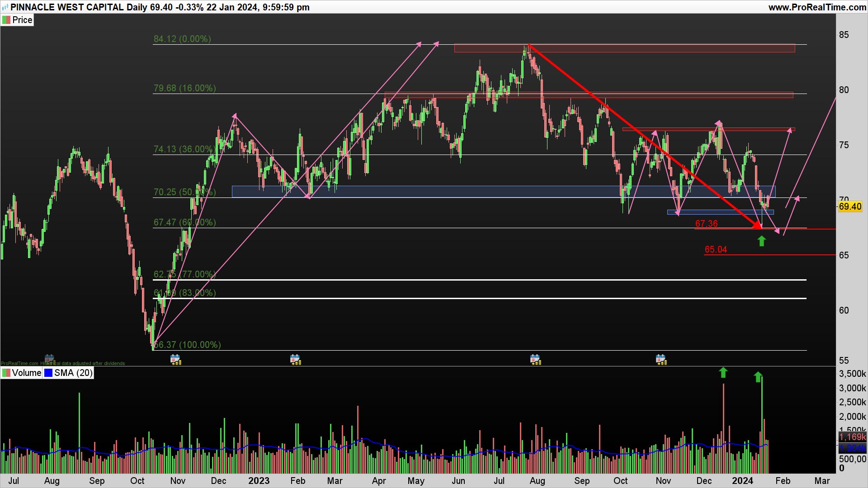Viewport: 868px width, 488px height.
Task: Click the 85 value on price axis
Action: 844,35
